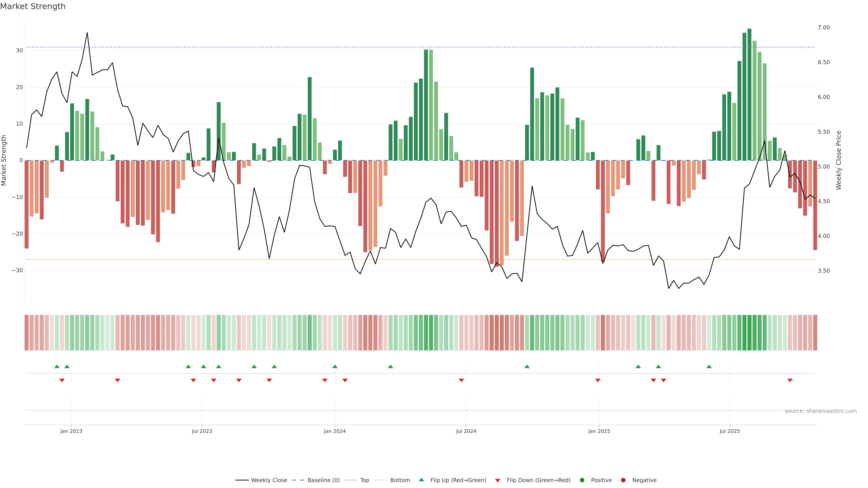Toggle Flip Up (Red→Green) legend label
868x488 pixels.
(458, 480)
